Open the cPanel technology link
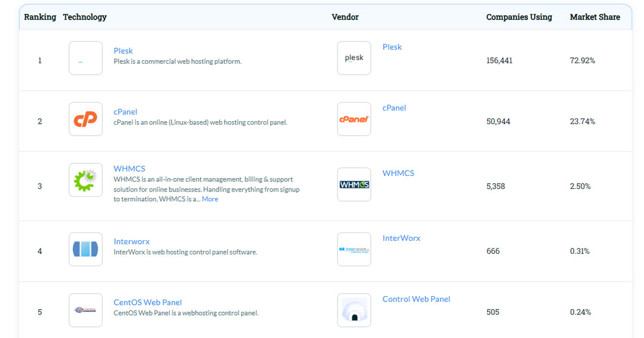The width and height of the screenshot is (644, 338). pos(125,112)
